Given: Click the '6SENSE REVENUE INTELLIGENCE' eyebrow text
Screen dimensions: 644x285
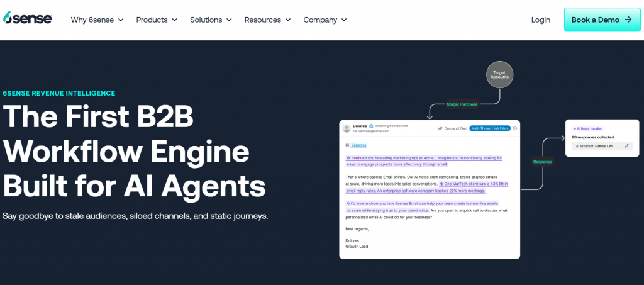Looking at the screenshot, I should click(58, 93).
